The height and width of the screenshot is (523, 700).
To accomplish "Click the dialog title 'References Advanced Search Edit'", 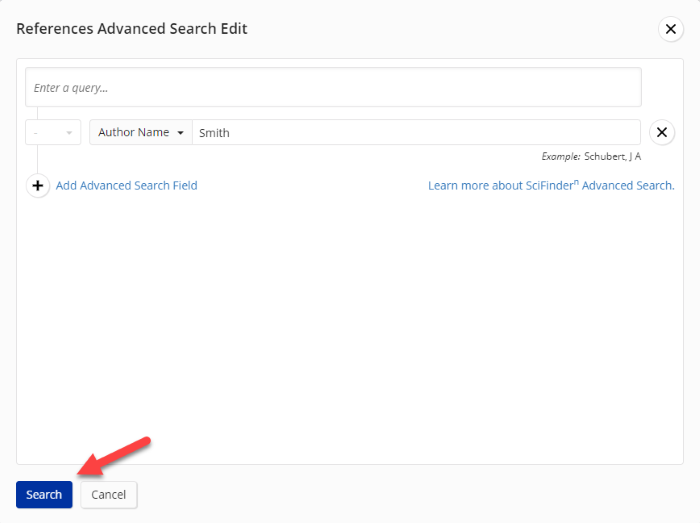I will point(132,29).
